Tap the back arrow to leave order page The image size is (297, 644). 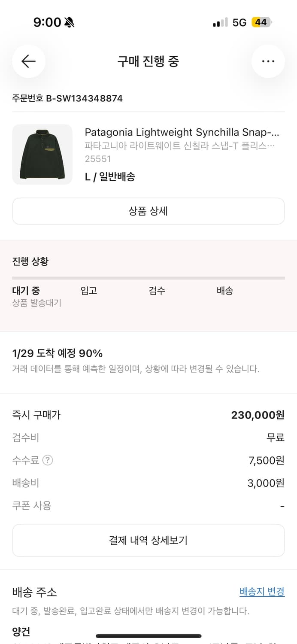[x=29, y=61]
